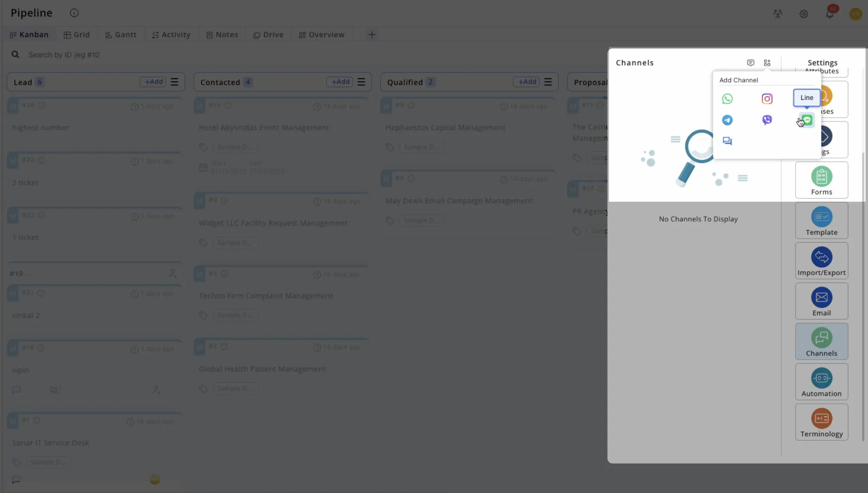This screenshot has width=868, height=493.
Task: Add a Viber channel
Action: point(767,120)
